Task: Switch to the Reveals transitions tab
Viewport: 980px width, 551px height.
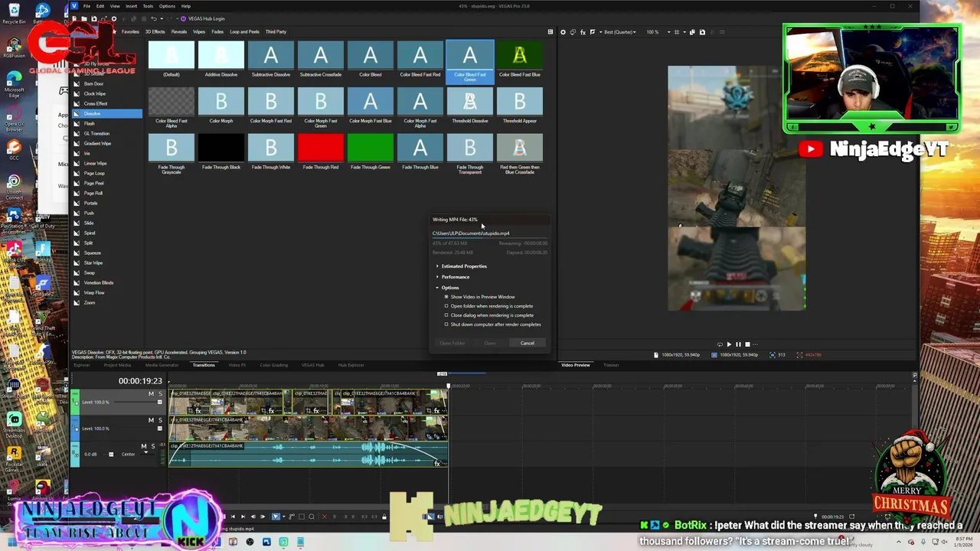Action: pyautogui.click(x=179, y=32)
